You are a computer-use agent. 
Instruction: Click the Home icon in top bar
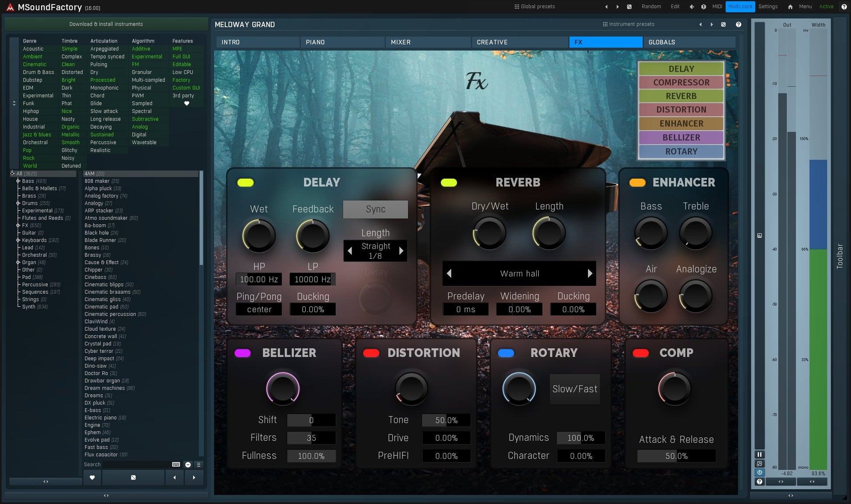[790, 7]
